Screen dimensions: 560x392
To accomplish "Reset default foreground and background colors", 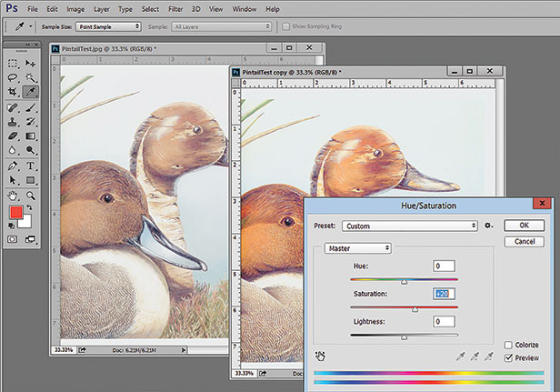I will click(12, 226).
